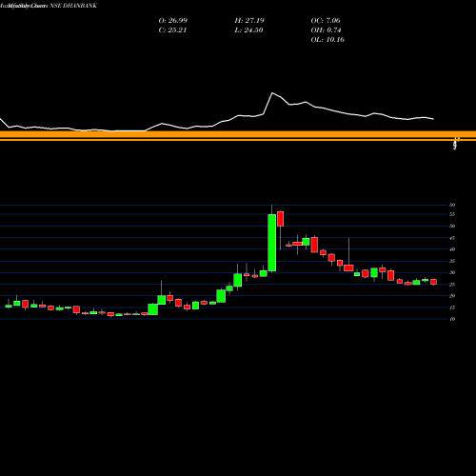The width and height of the screenshot is (476, 476).
Task: Click the 20 price axis label
Action: [x=452, y=296]
